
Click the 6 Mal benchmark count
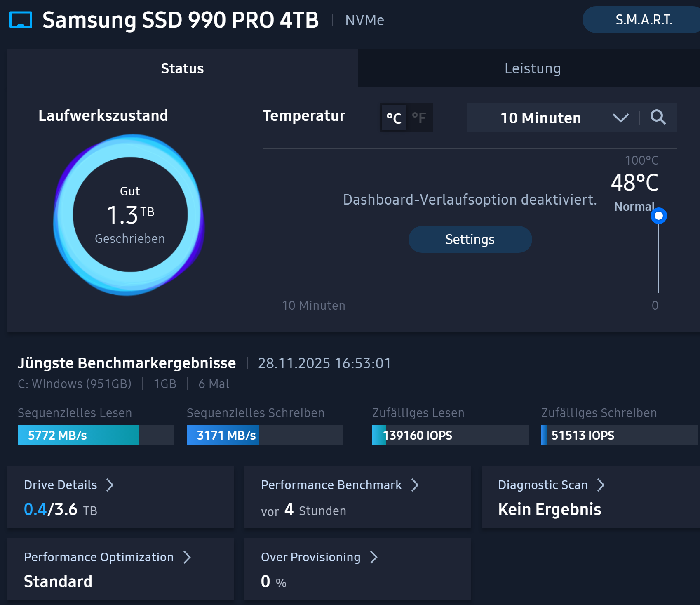214,384
